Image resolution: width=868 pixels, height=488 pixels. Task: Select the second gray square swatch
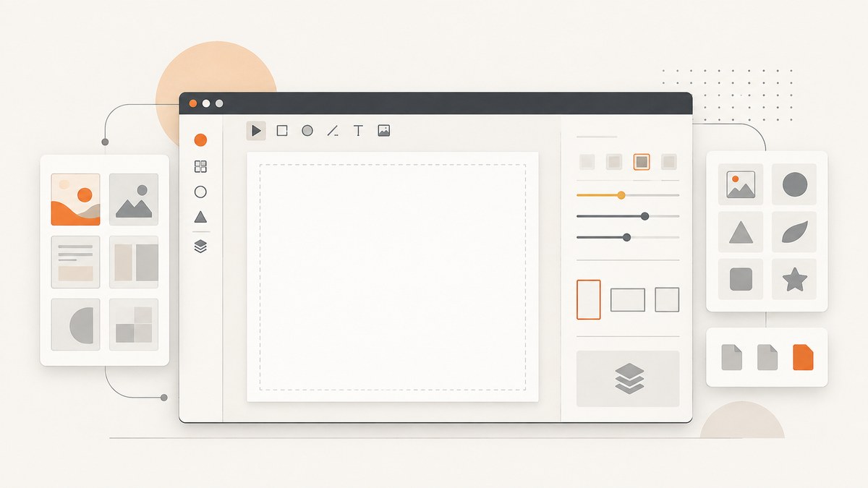pos(614,162)
